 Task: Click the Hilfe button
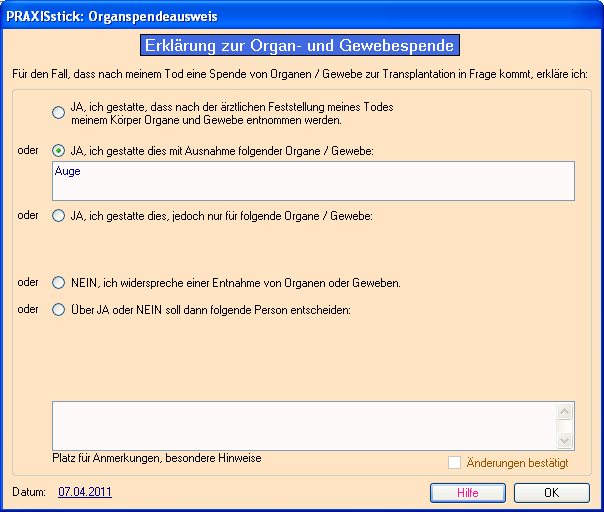[x=468, y=493]
